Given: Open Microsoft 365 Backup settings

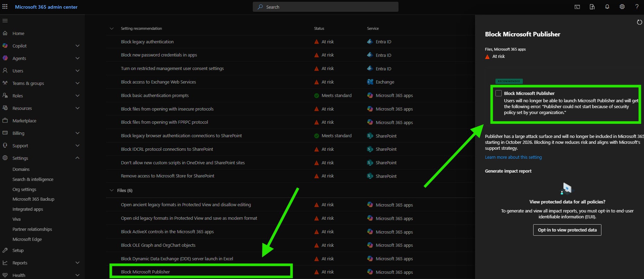Looking at the screenshot, I should pyautogui.click(x=33, y=199).
